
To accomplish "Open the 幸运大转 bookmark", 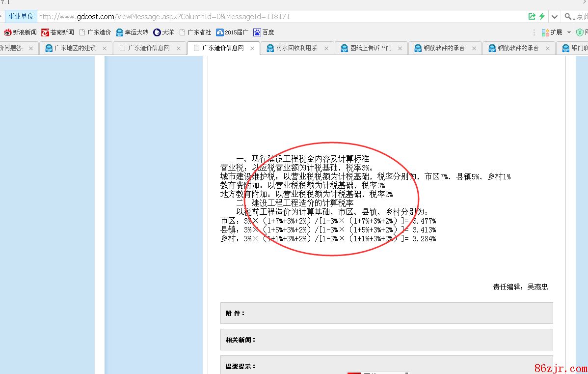I will tap(132, 32).
